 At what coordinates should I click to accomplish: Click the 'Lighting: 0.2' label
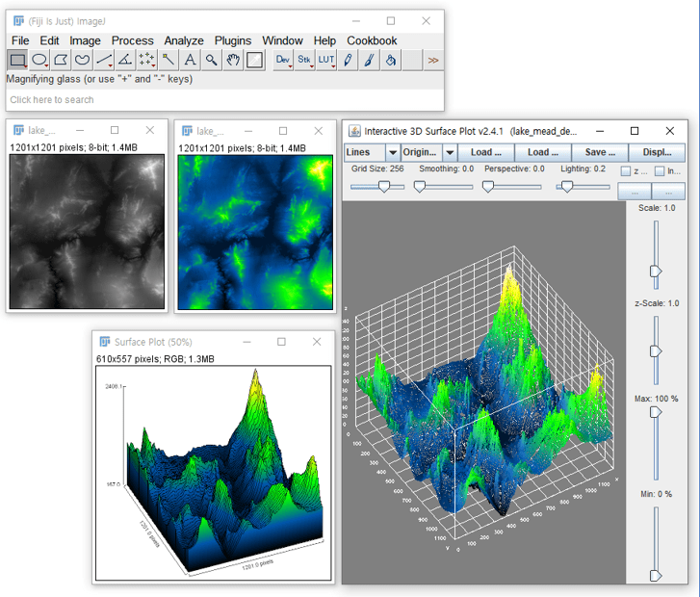(x=583, y=169)
